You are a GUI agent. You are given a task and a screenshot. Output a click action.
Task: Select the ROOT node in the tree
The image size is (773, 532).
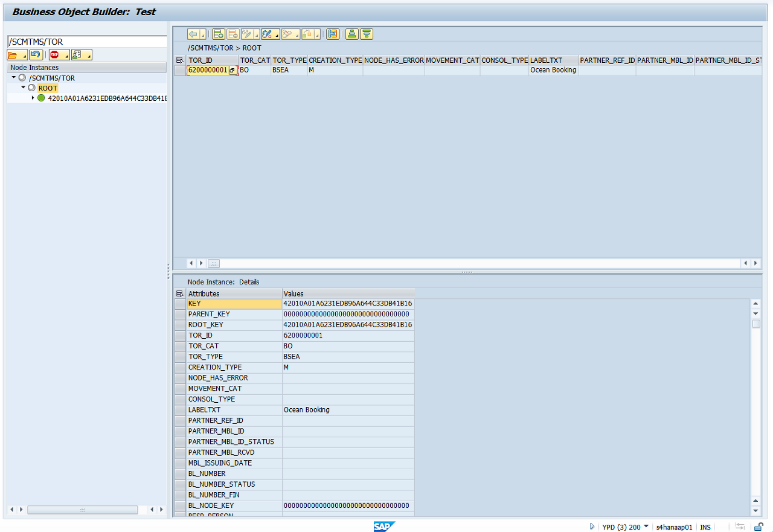(x=48, y=88)
